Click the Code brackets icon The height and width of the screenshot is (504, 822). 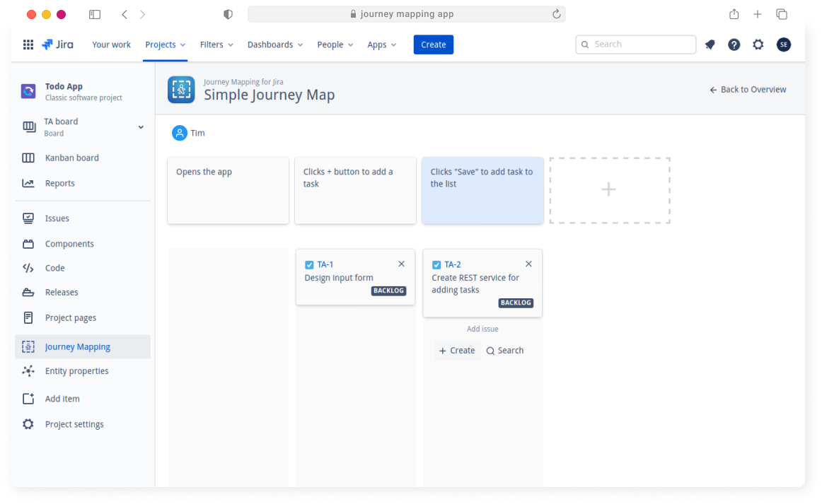tap(28, 268)
